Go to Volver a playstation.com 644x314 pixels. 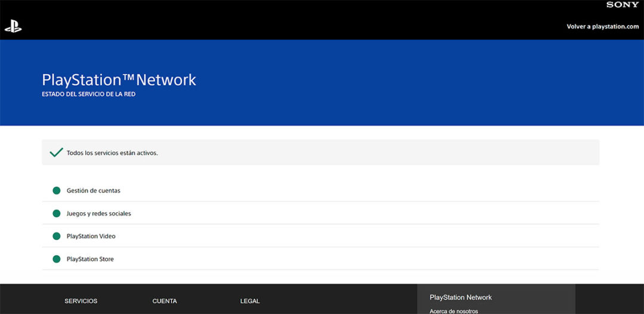pos(602,26)
